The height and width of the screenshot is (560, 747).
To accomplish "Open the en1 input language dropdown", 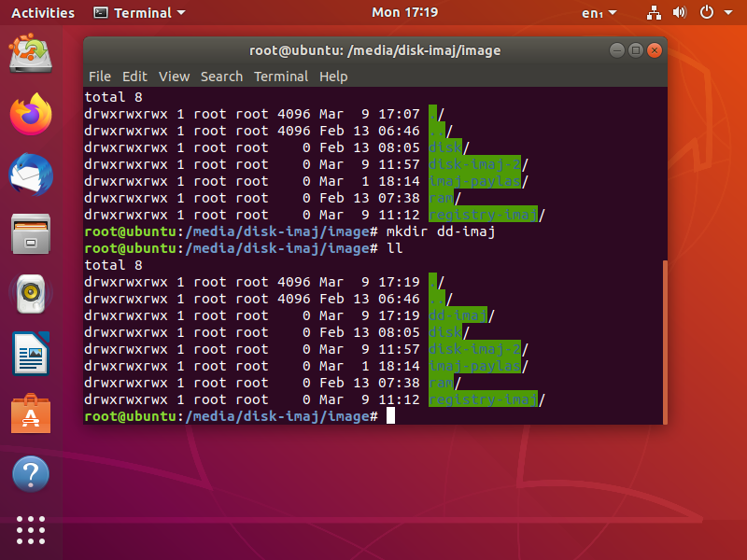I will [x=599, y=13].
